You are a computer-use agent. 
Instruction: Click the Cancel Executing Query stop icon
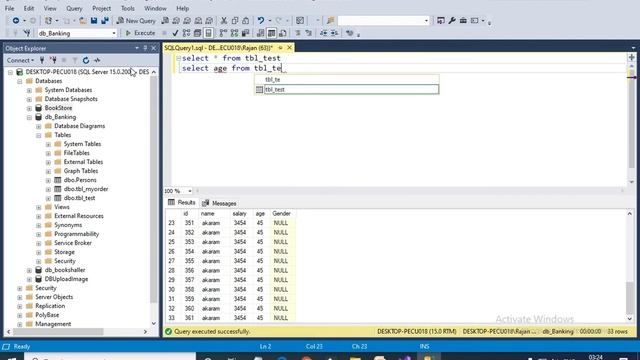coord(164,33)
